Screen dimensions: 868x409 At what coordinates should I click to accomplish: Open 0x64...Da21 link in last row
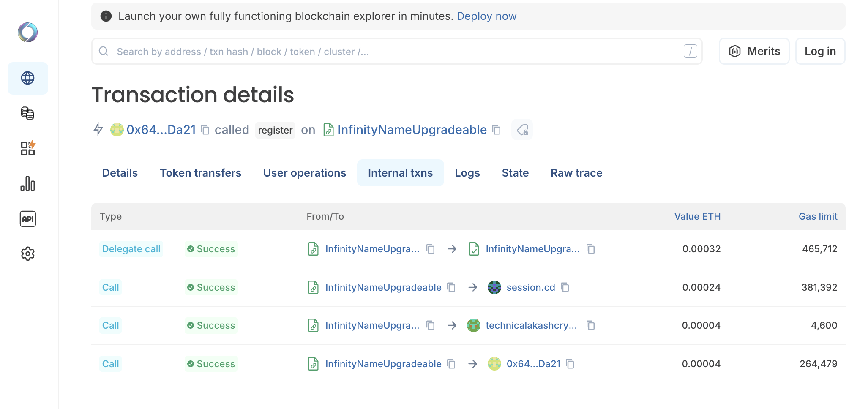click(x=533, y=364)
